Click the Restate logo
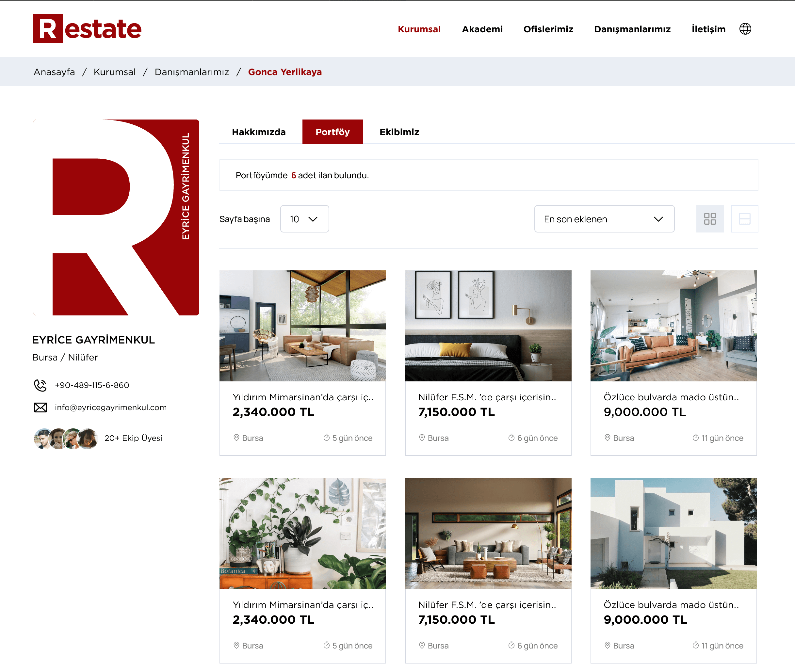The height and width of the screenshot is (672, 795). click(87, 29)
